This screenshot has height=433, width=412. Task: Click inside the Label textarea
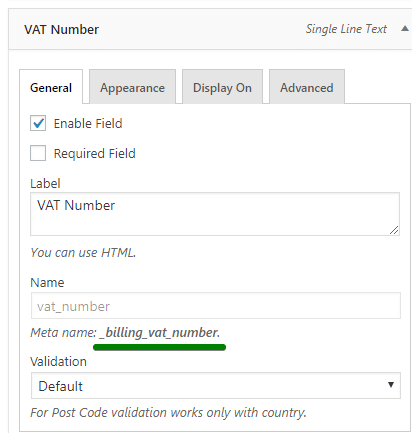pos(215,214)
